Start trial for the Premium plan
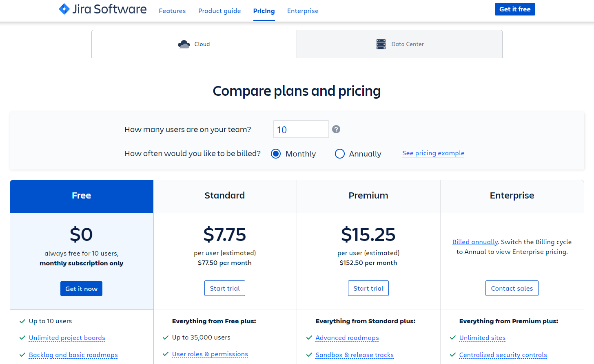Image resolution: width=594 pixels, height=364 pixels. [x=368, y=288]
